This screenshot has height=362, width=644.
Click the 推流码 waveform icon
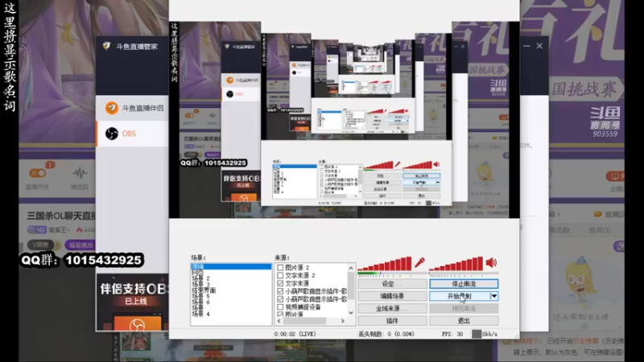tap(80, 173)
